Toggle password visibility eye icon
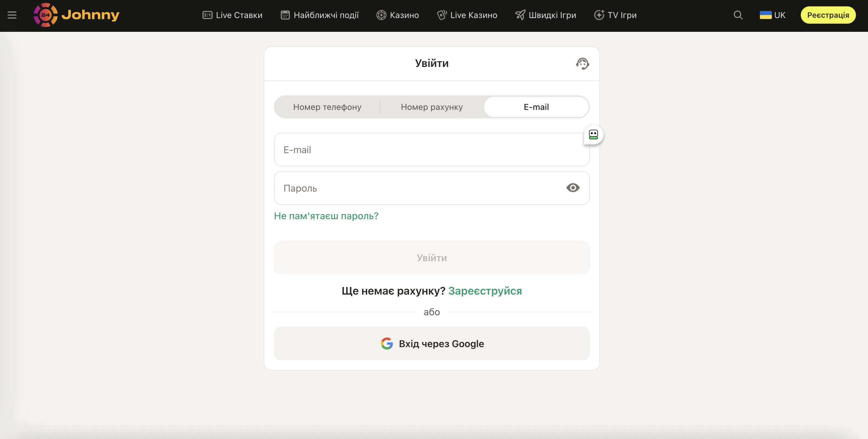This screenshot has height=439, width=868. pyautogui.click(x=573, y=188)
